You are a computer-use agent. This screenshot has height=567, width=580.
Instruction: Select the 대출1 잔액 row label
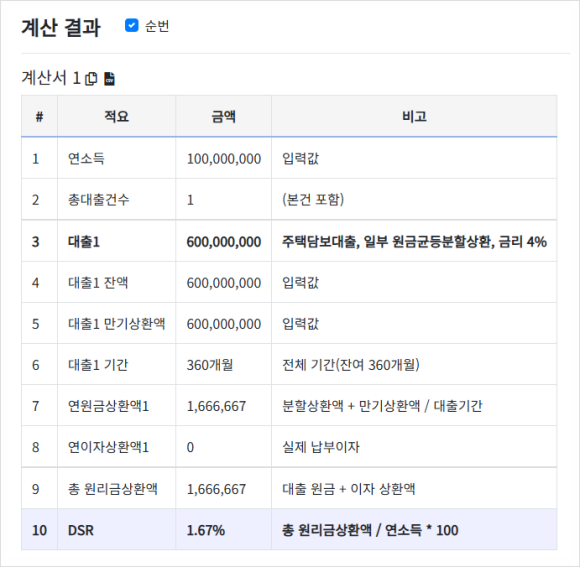tap(98, 283)
